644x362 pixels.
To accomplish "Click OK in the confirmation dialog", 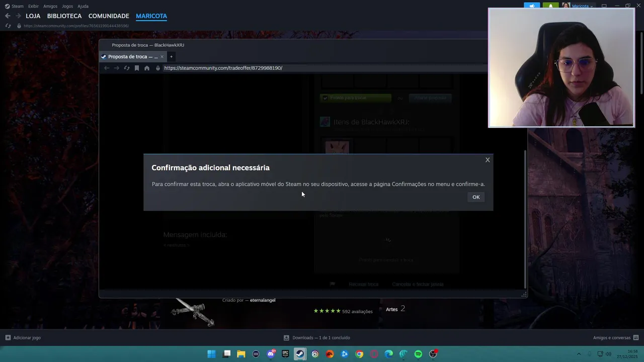I will click(x=476, y=197).
